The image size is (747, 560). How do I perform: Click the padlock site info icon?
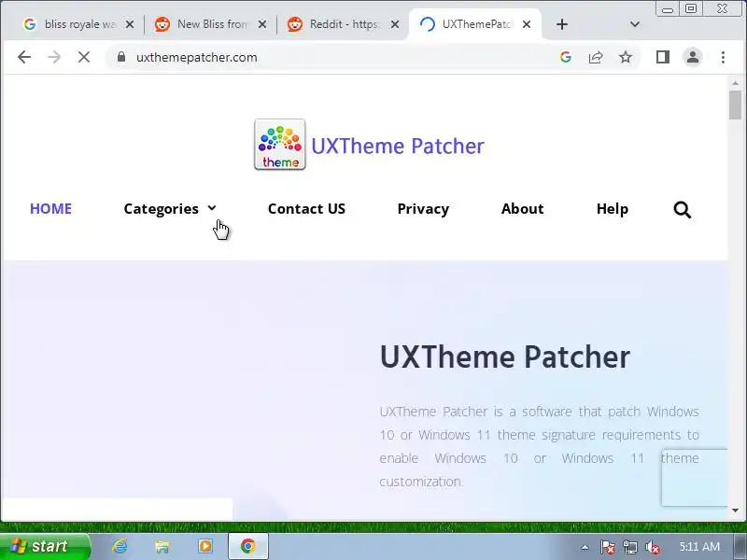tap(121, 57)
